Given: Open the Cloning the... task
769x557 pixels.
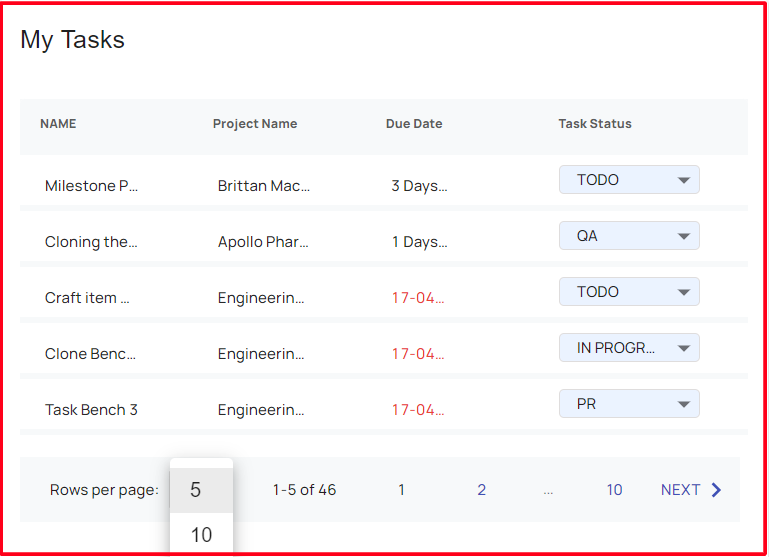Looking at the screenshot, I should 91,242.
